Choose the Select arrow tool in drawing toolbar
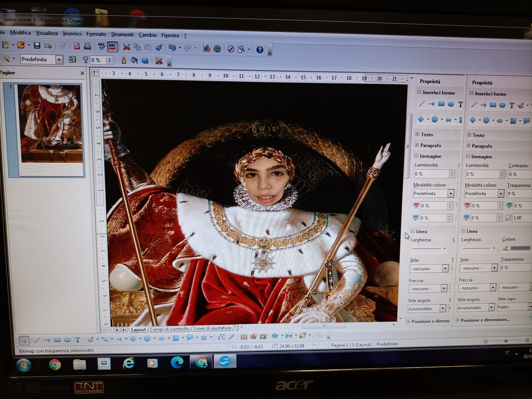 click(24, 340)
